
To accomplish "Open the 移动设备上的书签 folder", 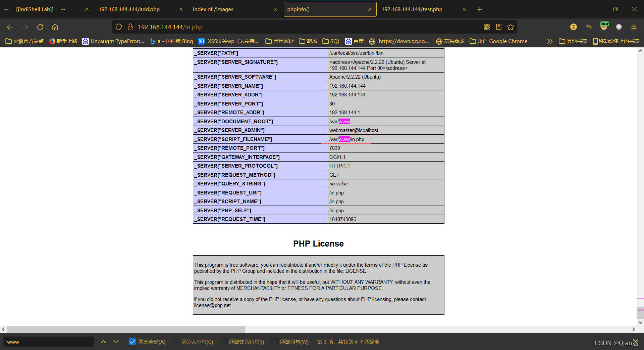I will pos(616,41).
